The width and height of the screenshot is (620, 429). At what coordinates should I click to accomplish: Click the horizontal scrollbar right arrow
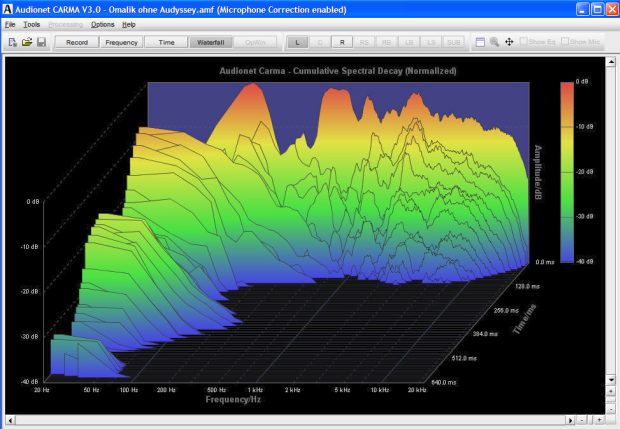pos(570,420)
